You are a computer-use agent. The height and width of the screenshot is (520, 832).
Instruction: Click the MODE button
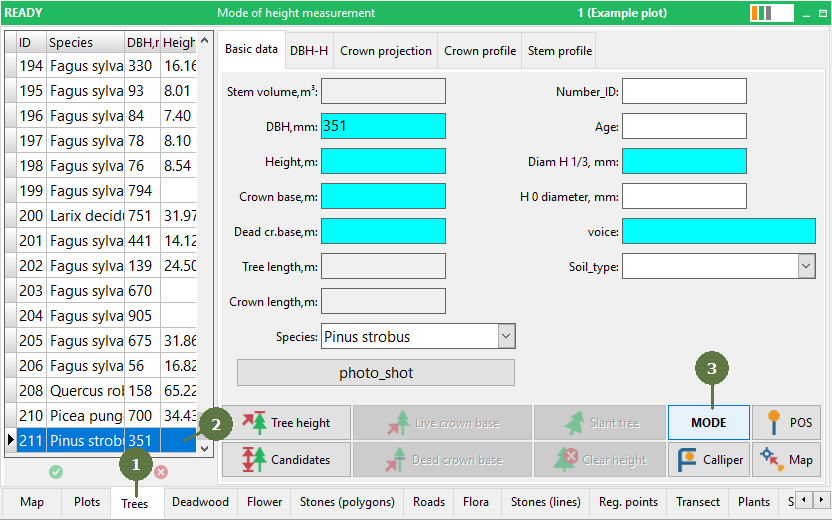click(709, 422)
